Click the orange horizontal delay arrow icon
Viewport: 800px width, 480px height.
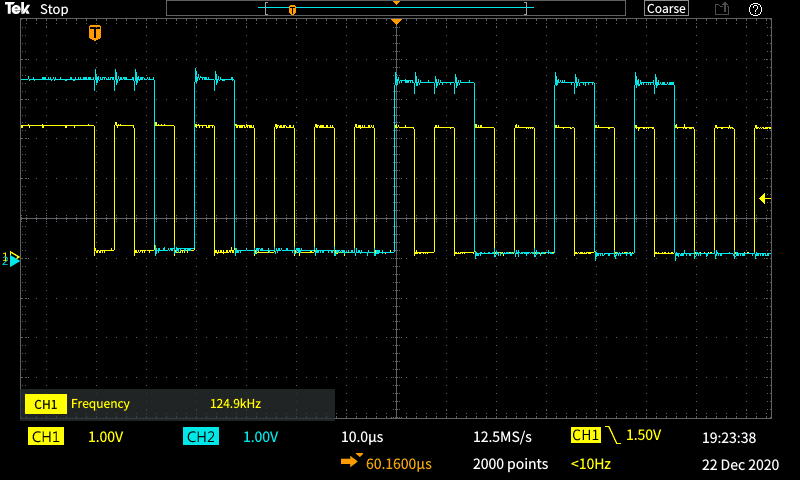click(x=352, y=463)
